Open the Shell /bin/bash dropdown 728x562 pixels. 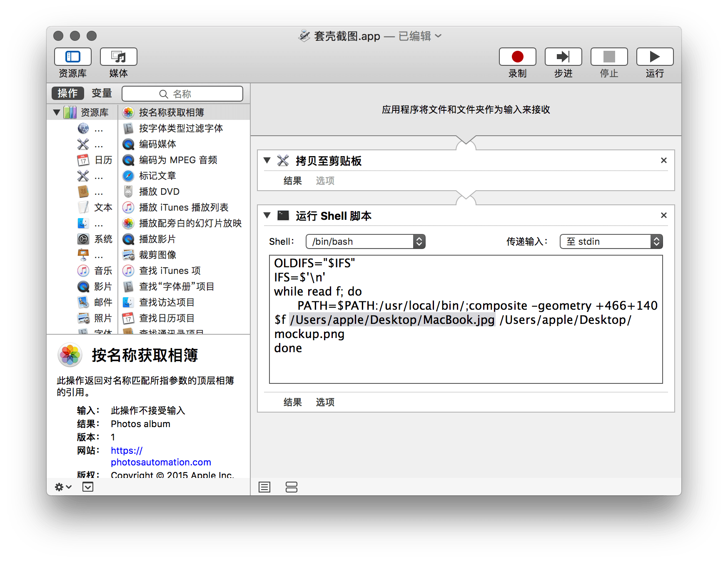tap(365, 241)
